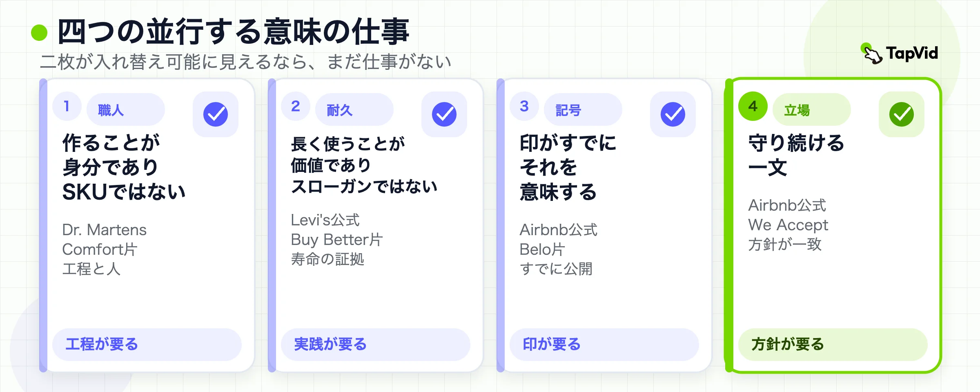Click the green bullet dot beside the title

pyautogui.click(x=39, y=33)
